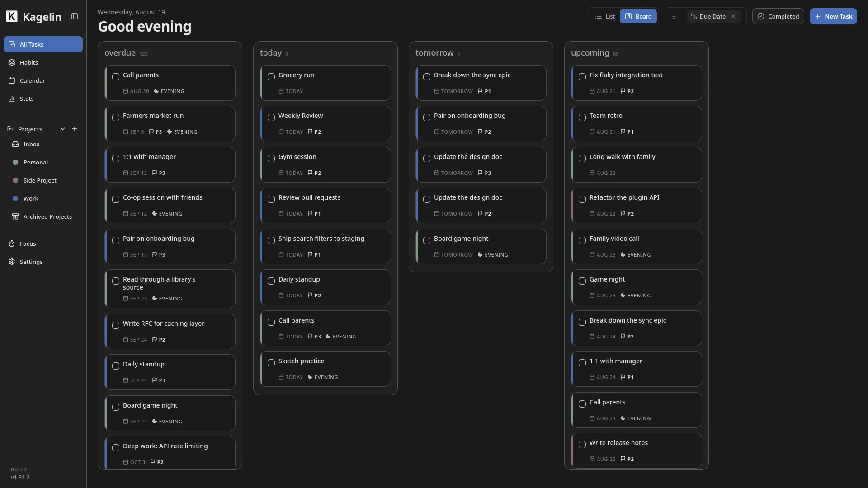868x488 pixels.
Task: Click the tomorrow column header
Action: (434, 53)
